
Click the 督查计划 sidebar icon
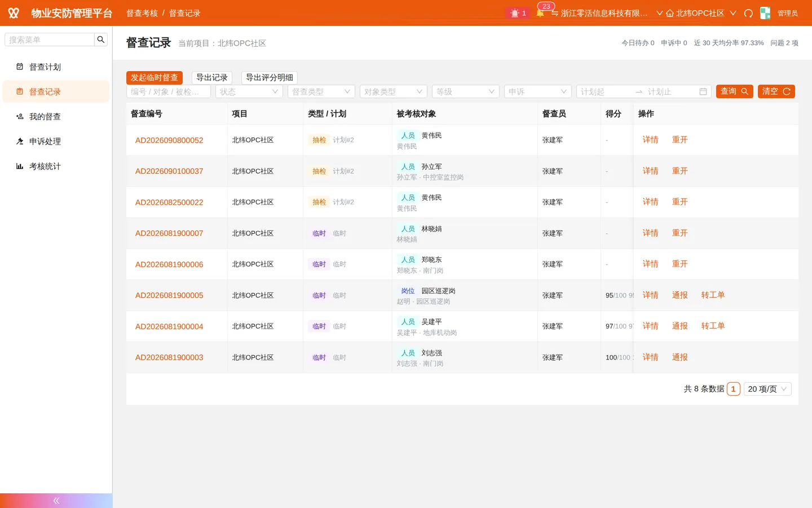20,67
